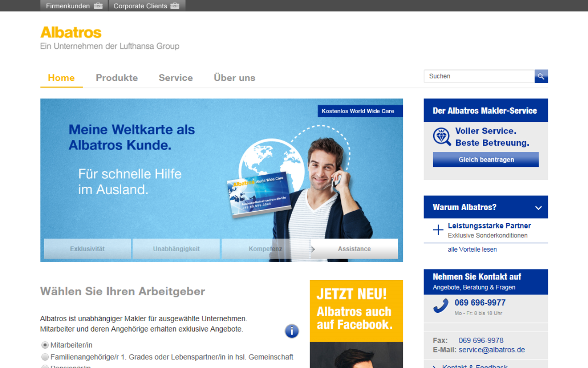This screenshot has height=368, width=588.
Task: Open the Produkte menu
Action: click(117, 78)
